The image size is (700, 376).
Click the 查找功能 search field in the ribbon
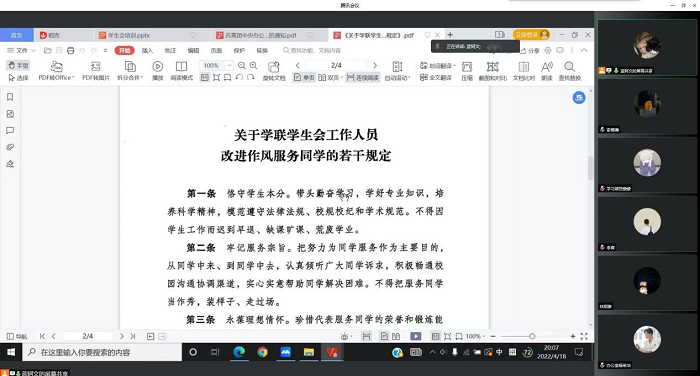[312, 50]
